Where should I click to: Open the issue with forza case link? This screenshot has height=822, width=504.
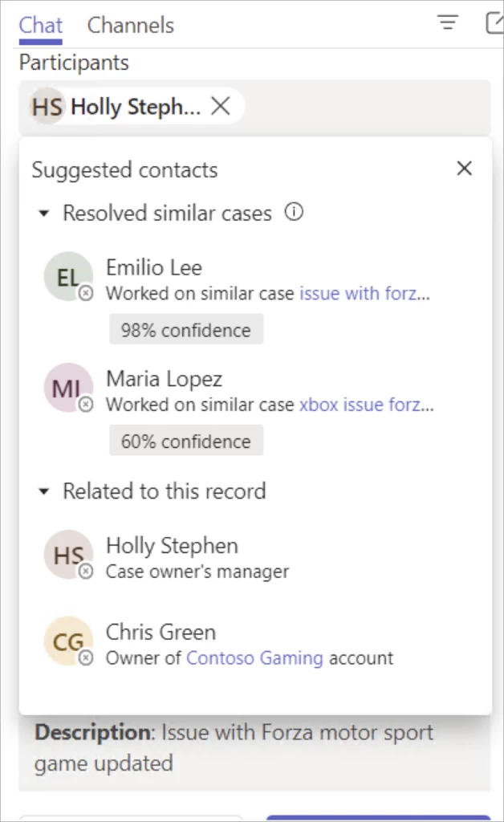[x=364, y=294]
